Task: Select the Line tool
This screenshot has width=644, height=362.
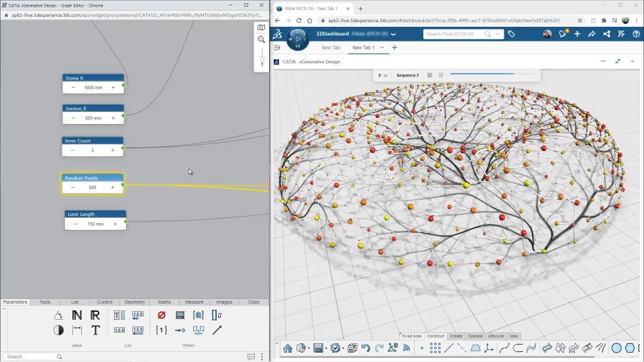Action: pos(449,348)
